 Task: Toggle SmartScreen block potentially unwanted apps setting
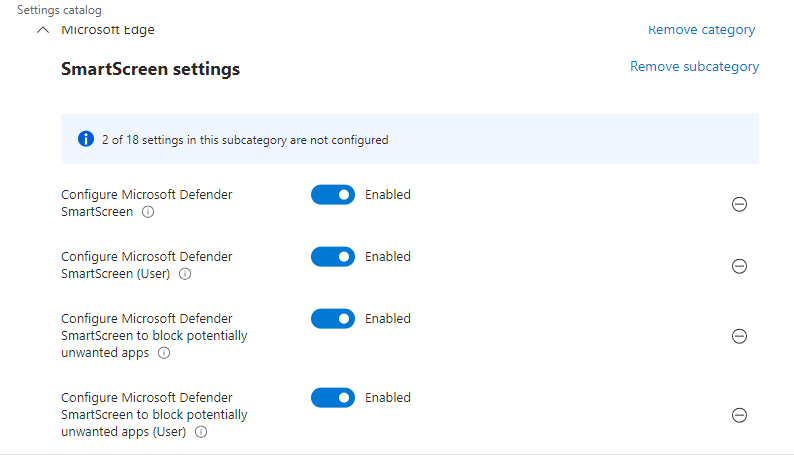tap(333, 319)
